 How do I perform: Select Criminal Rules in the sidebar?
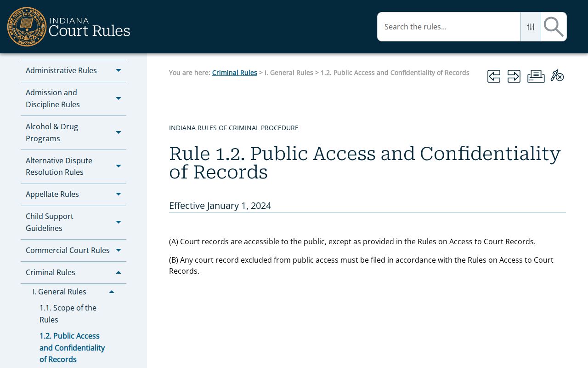coord(51,272)
